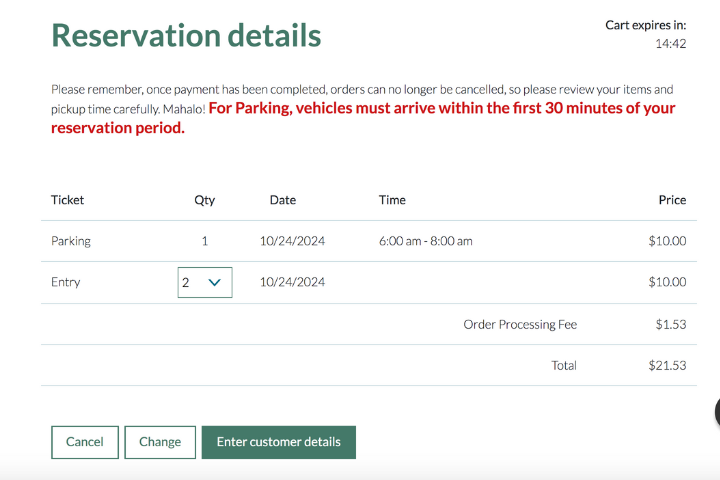720x480 pixels.
Task: Click the Parking row date 10/24/2024
Action: tap(292, 241)
